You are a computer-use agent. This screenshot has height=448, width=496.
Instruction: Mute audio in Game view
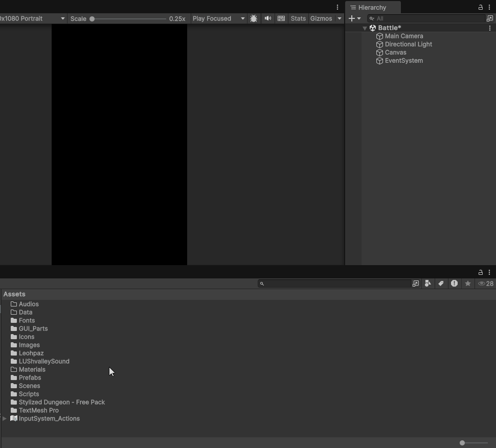click(267, 18)
